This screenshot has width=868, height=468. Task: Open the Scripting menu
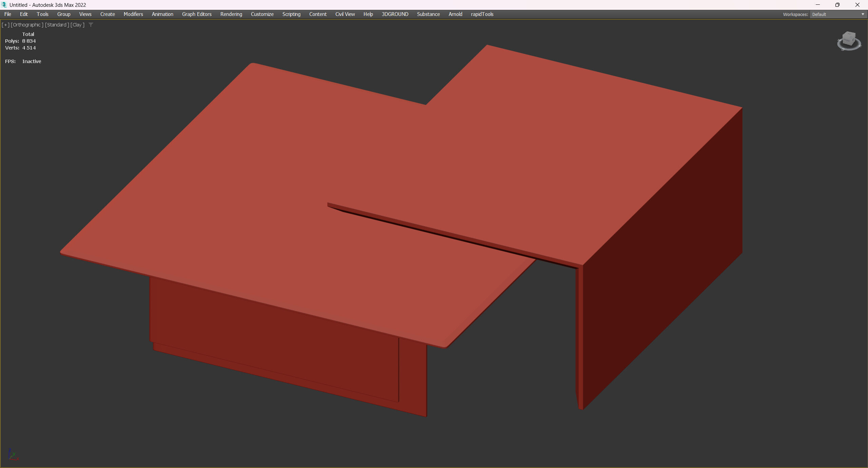(291, 14)
